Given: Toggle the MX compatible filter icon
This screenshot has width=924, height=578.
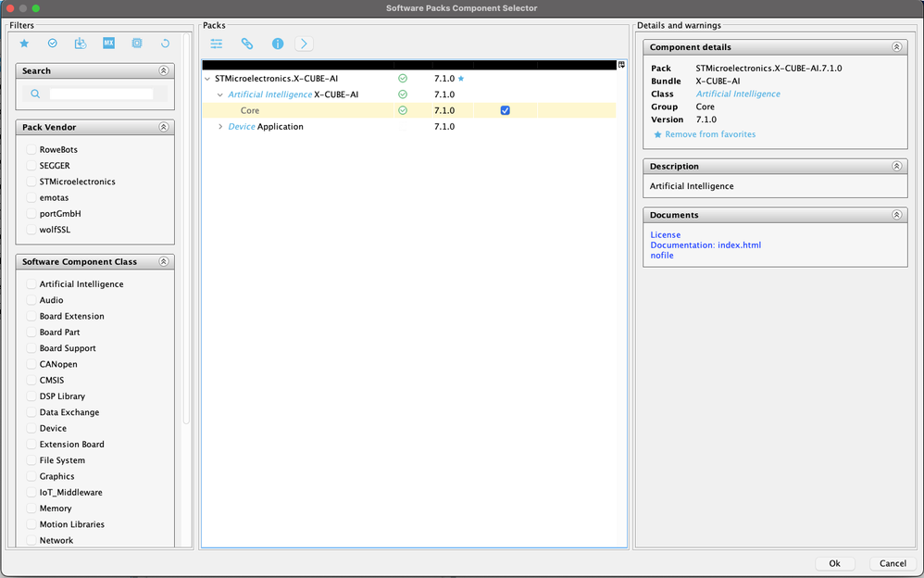Looking at the screenshot, I should (x=108, y=43).
